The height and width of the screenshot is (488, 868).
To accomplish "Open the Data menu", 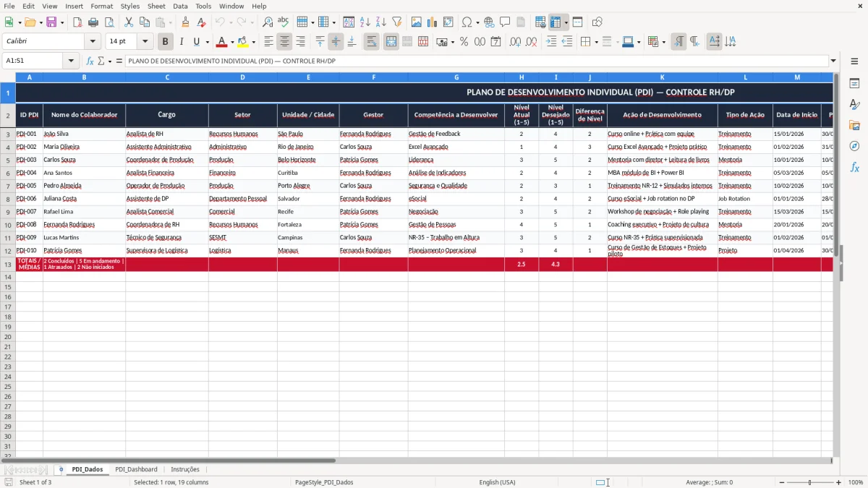I will (180, 6).
